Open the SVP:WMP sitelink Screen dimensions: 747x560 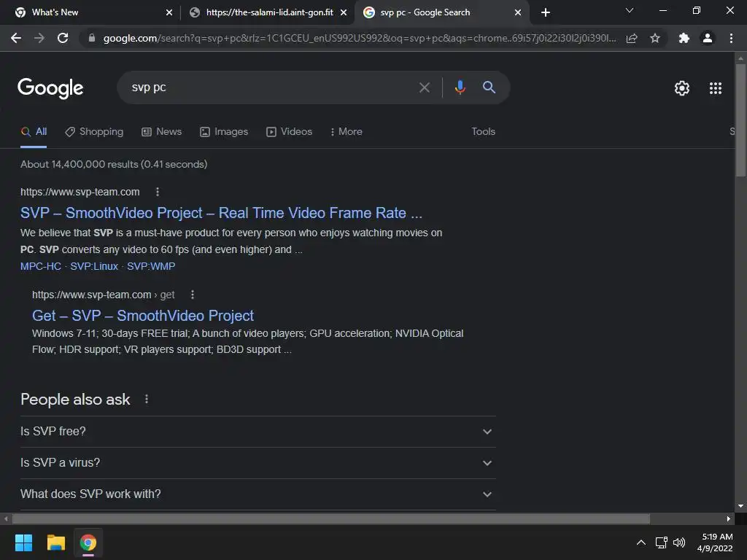[151, 266]
